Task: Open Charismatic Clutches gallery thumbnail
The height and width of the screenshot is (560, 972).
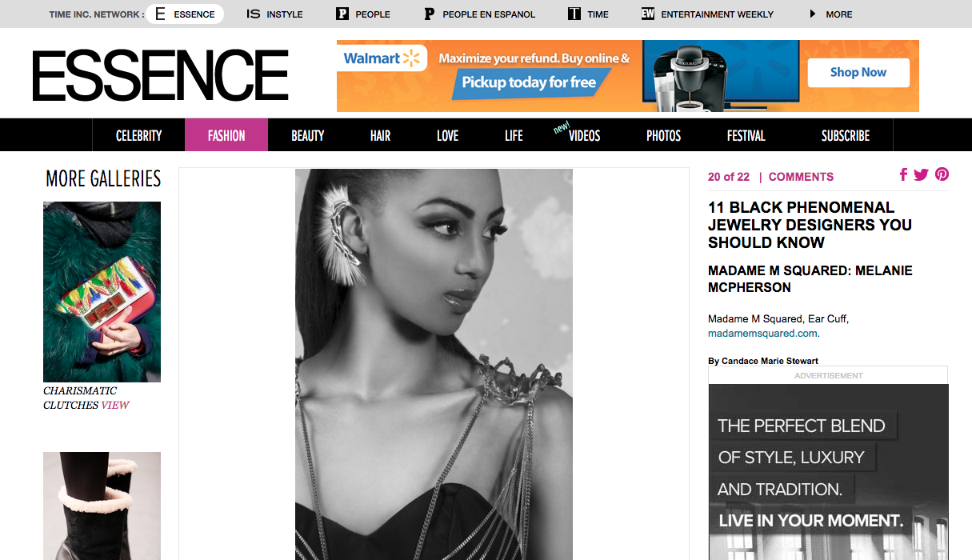Action: (x=102, y=291)
